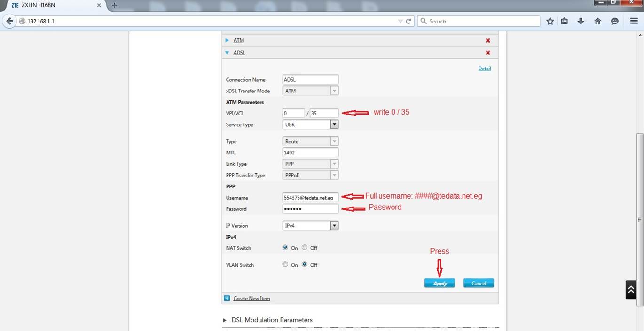The width and height of the screenshot is (644, 331).
Task: Open the Detail link
Action: [485, 69]
